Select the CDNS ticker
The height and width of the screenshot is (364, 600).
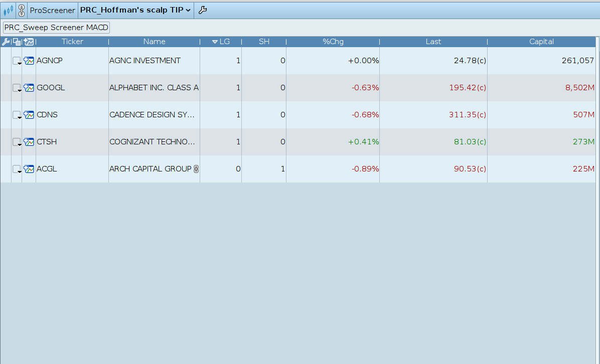[x=47, y=115]
